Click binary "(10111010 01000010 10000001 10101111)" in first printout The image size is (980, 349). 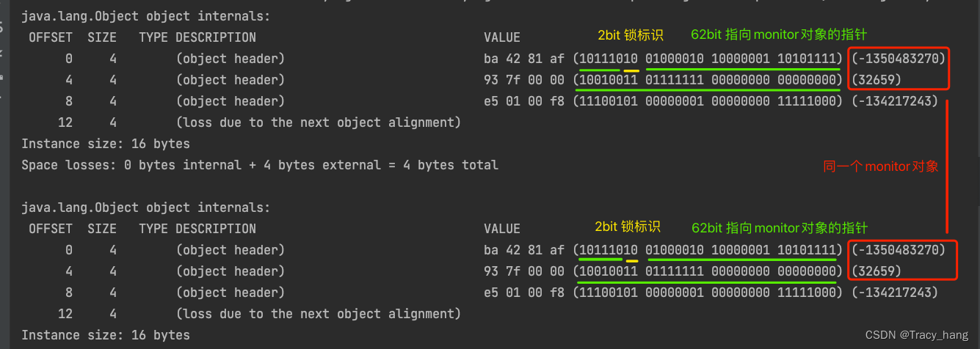(x=708, y=58)
